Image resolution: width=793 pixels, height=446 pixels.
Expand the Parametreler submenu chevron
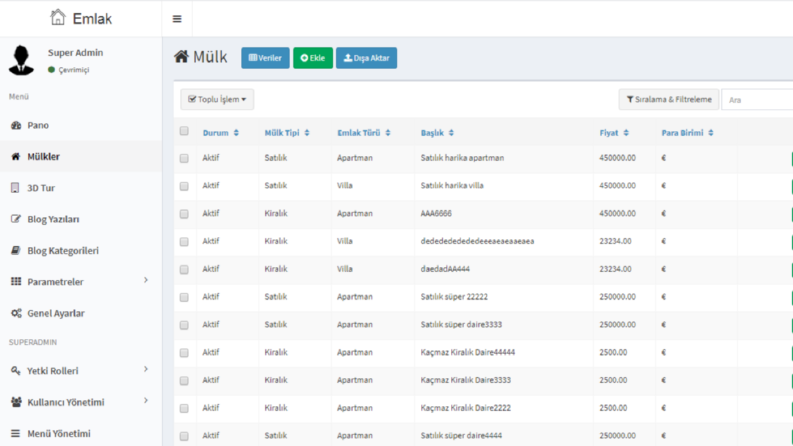[146, 280]
